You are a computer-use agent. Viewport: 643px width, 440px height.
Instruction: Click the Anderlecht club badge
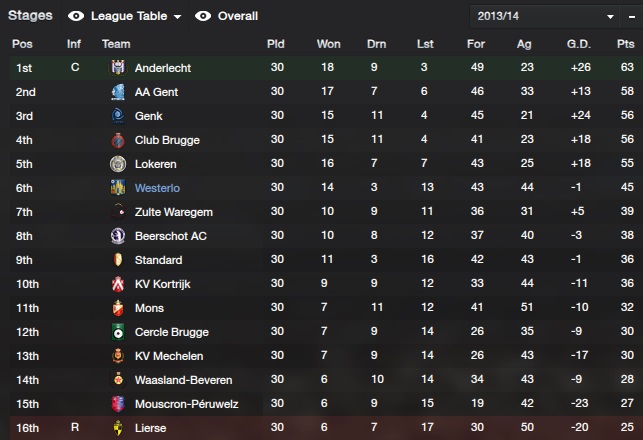coord(118,68)
